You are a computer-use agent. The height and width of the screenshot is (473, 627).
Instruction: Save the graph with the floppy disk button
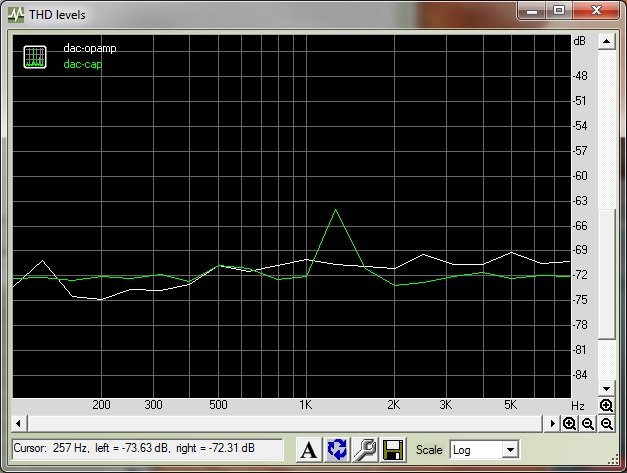tap(393, 450)
